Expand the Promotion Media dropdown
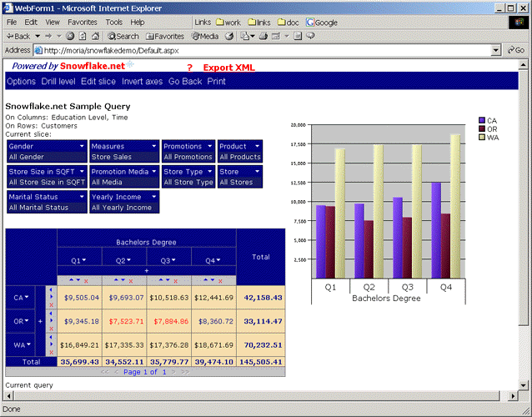The image size is (532, 417). tap(153, 172)
